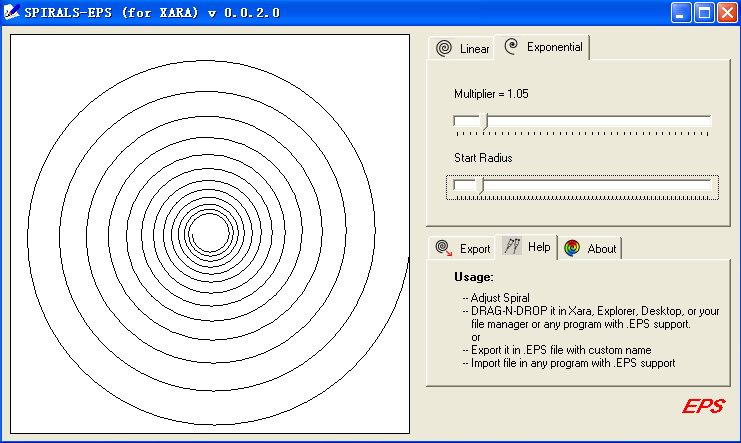The height and width of the screenshot is (443, 741).
Task: Click the Multiplier slider track
Action: click(x=582, y=121)
